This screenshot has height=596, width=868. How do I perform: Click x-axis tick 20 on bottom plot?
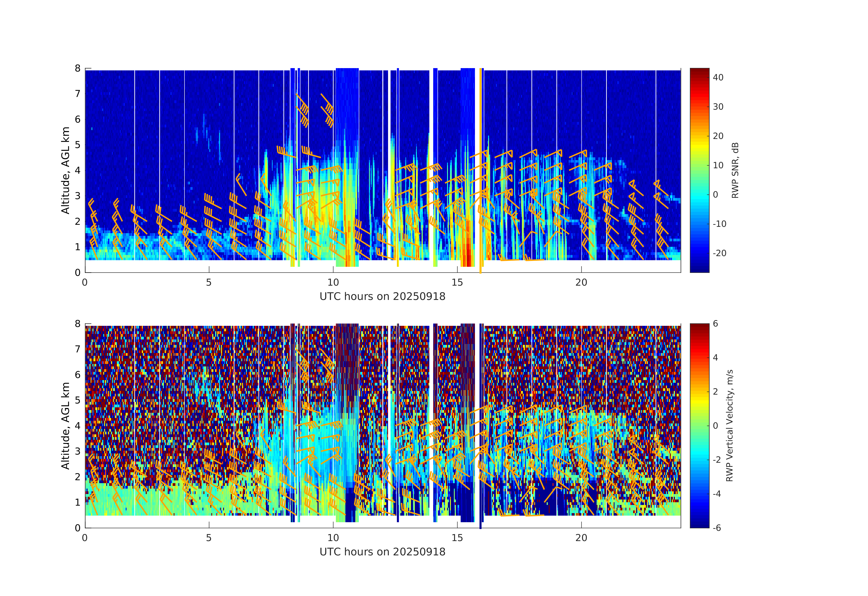tap(581, 537)
